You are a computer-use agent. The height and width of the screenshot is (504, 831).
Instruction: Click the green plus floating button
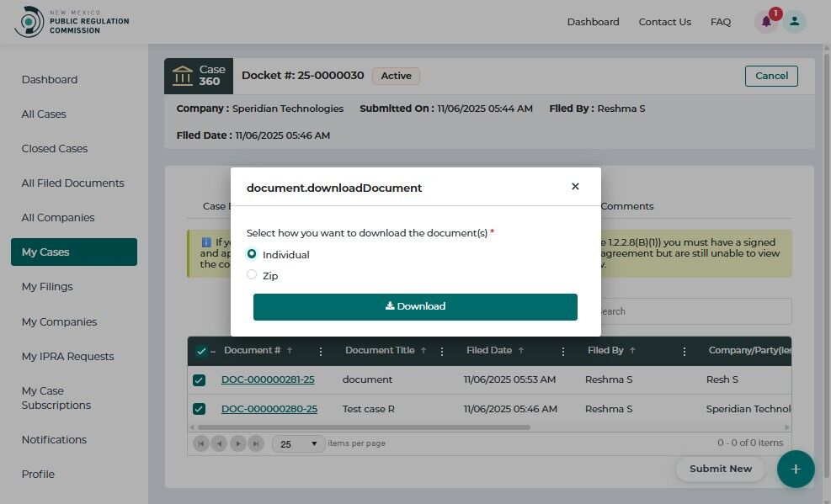(x=796, y=469)
